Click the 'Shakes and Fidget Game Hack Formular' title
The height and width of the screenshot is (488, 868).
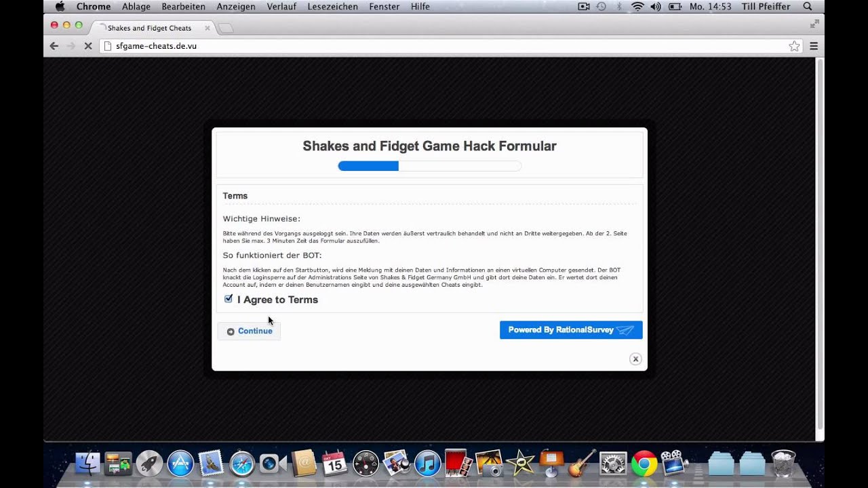point(429,146)
